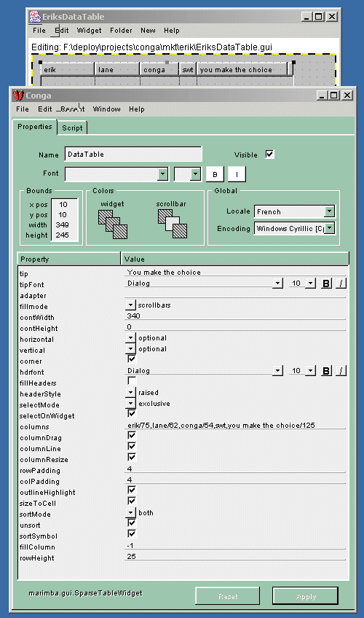Switch to the Script tab
364x618 pixels.
(72, 128)
